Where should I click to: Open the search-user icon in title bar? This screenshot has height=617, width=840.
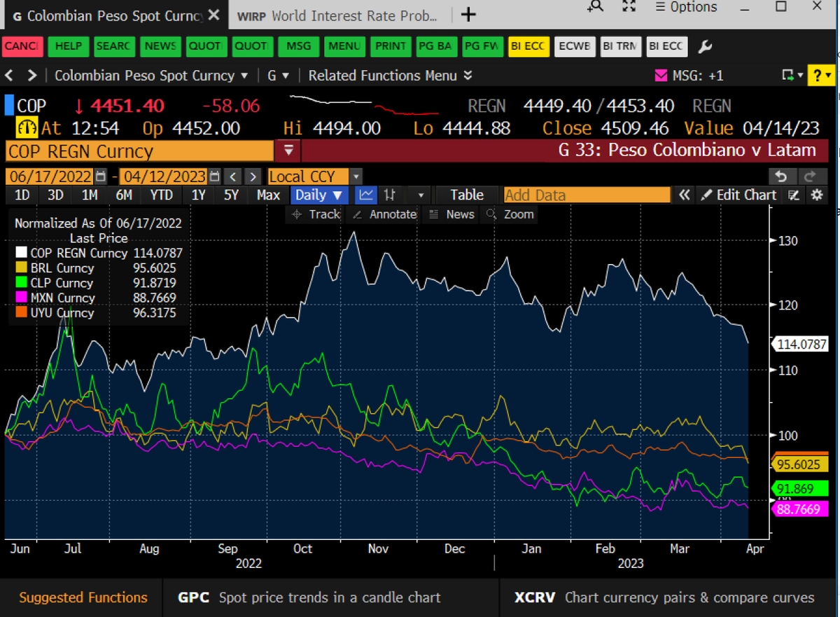coord(596,6)
